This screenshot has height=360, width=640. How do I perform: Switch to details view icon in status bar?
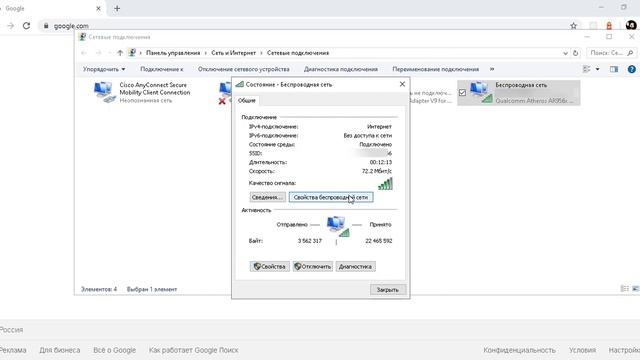coord(624,289)
